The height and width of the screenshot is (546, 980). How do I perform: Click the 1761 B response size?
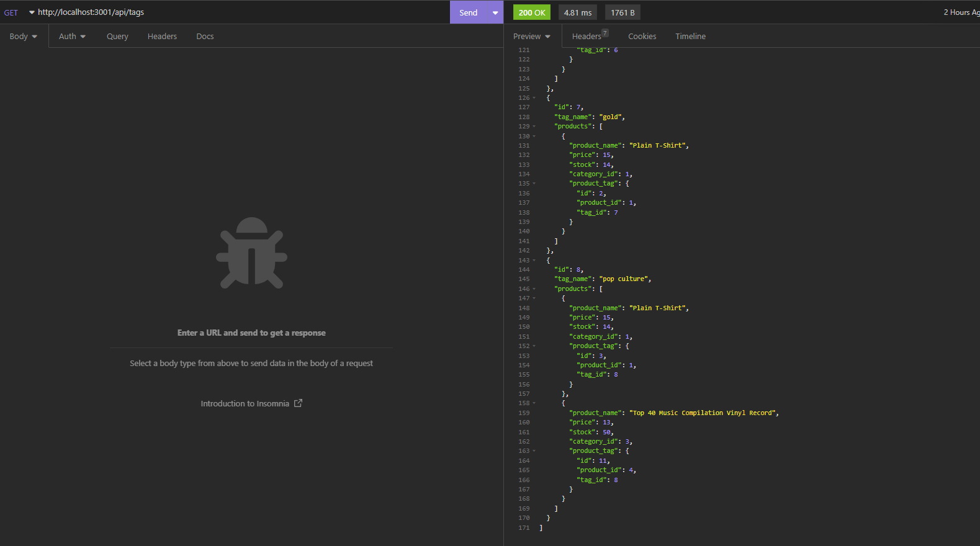pos(623,12)
